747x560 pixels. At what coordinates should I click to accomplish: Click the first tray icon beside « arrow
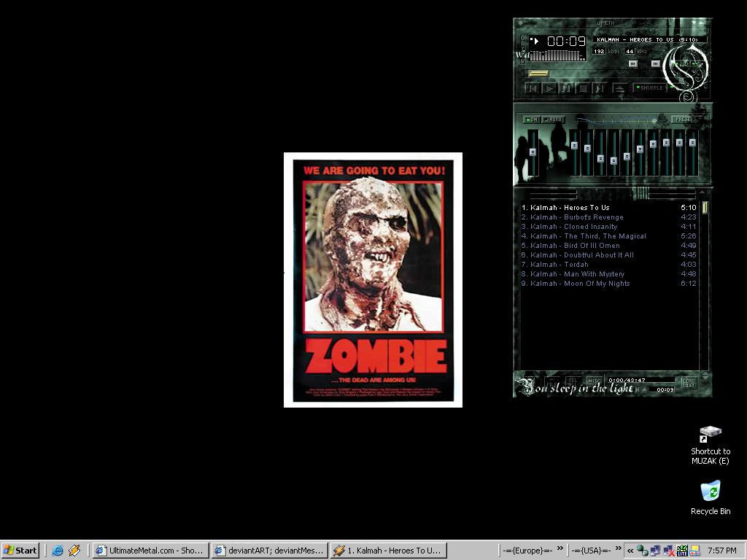(x=643, y=551)
